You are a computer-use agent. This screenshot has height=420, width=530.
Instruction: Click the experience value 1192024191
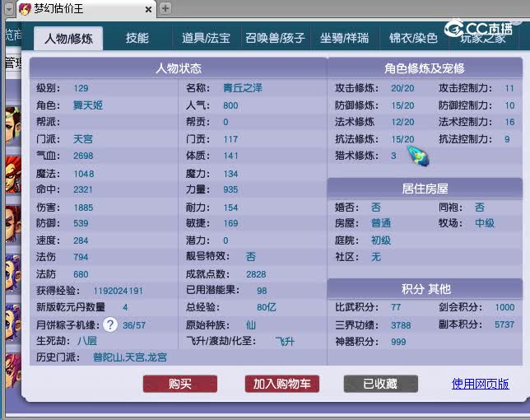click(x=118, y=291)
